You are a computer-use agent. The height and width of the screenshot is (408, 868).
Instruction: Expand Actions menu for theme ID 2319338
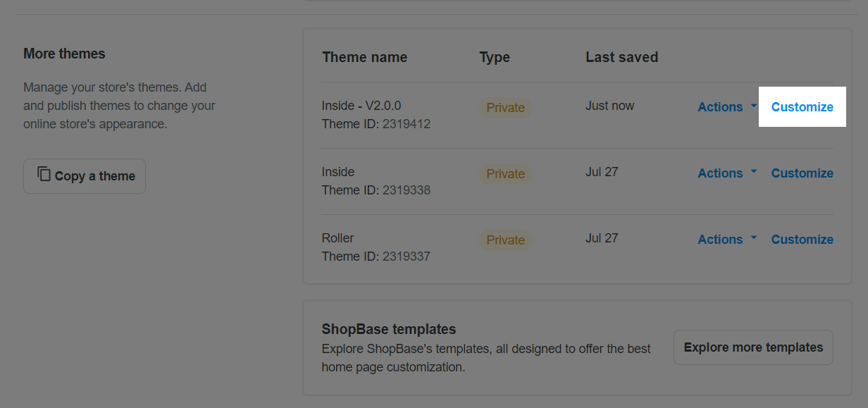tap(727, 173)
